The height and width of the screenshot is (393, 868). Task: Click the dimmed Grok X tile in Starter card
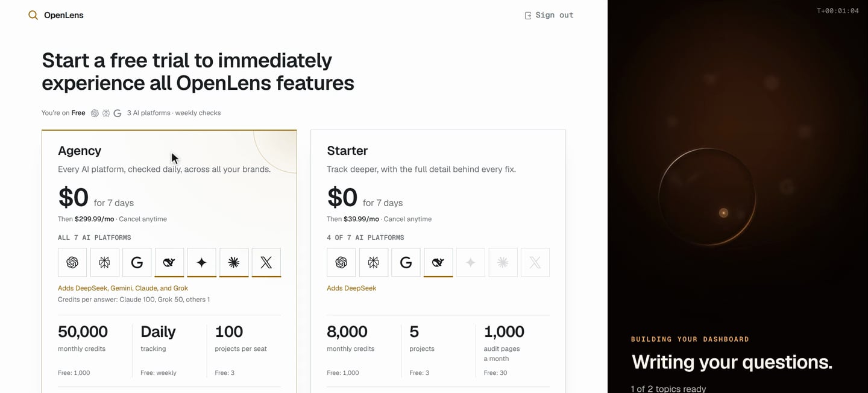pyautogui.click(x=535, y=262)
